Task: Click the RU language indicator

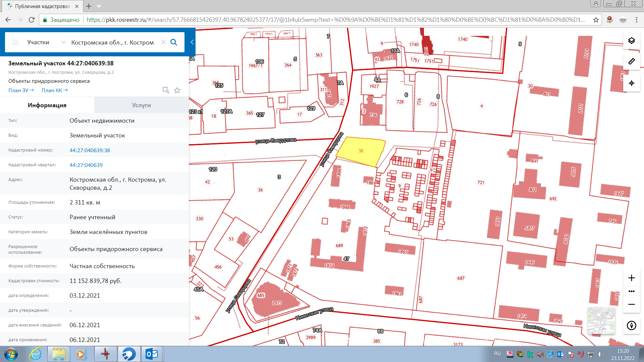Action: (497, 354)
